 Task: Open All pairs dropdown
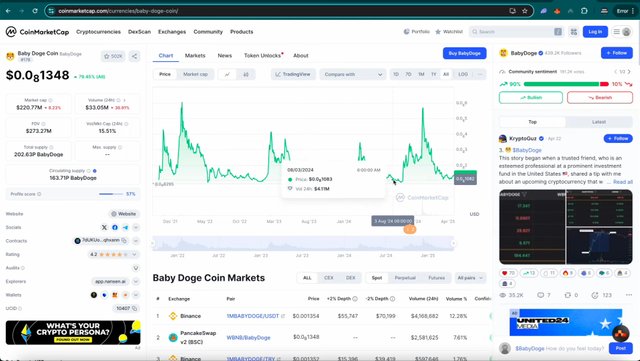470,278
